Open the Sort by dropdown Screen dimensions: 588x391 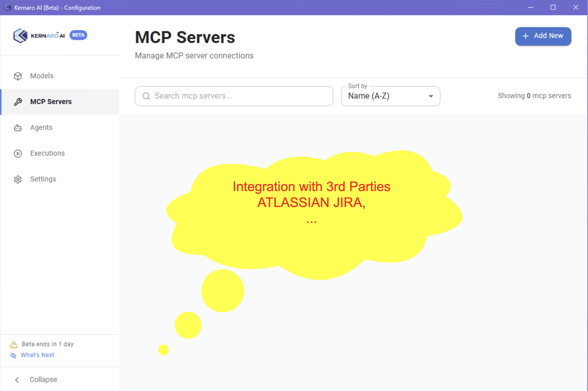click(391, 96)
